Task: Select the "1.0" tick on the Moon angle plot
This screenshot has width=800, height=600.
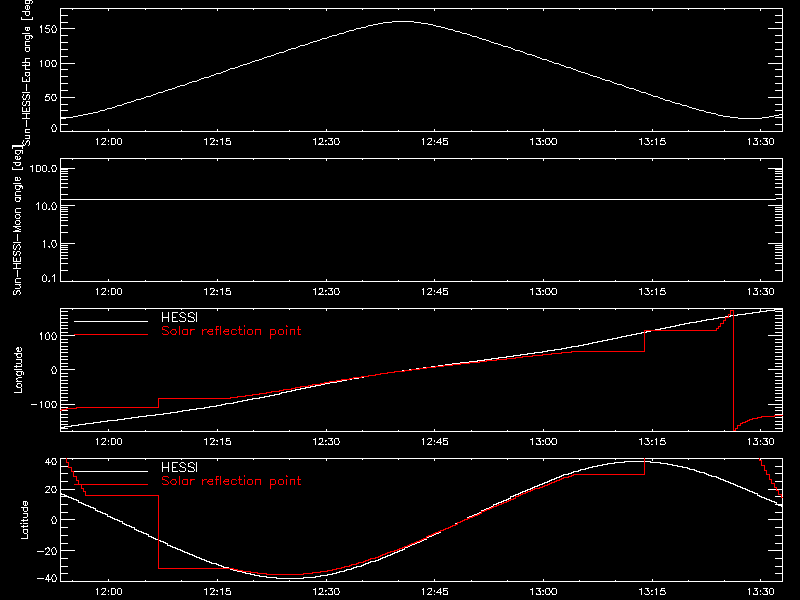Action: click(49, 244)
